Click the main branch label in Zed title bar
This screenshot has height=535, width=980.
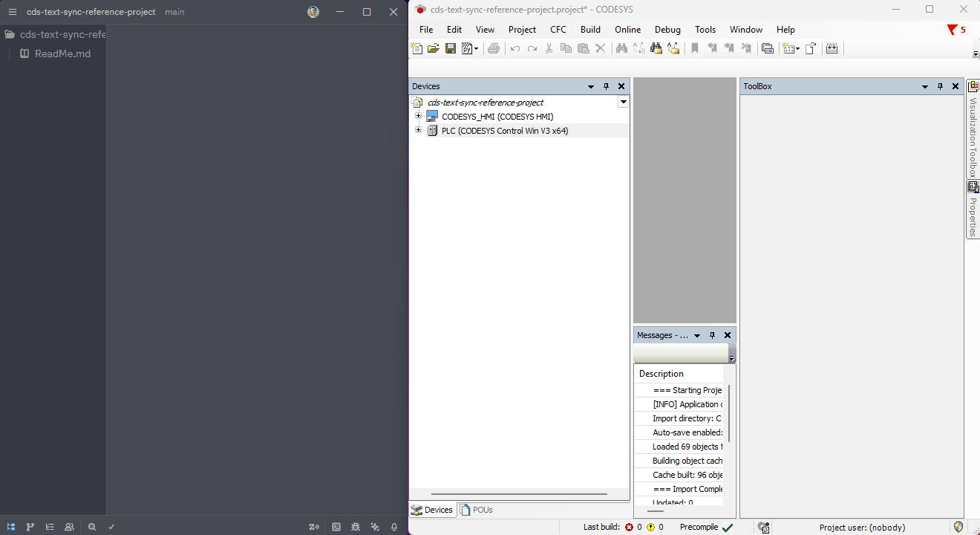coord(174,12)
